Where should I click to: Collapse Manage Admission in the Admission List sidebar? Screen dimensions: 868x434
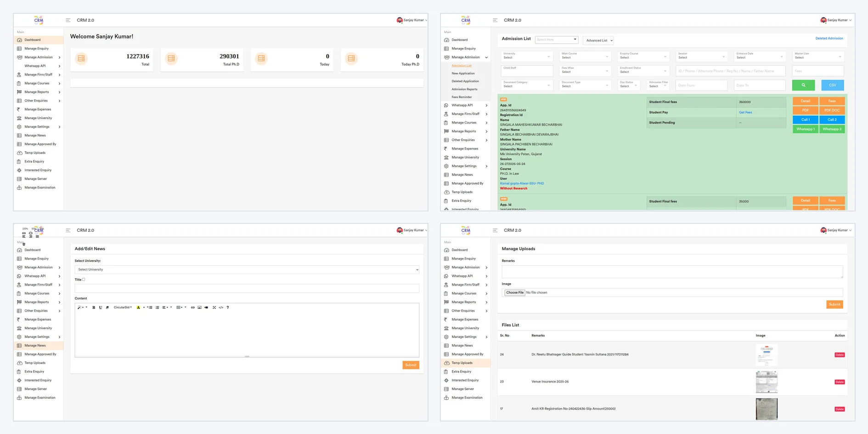pos(466,57)
